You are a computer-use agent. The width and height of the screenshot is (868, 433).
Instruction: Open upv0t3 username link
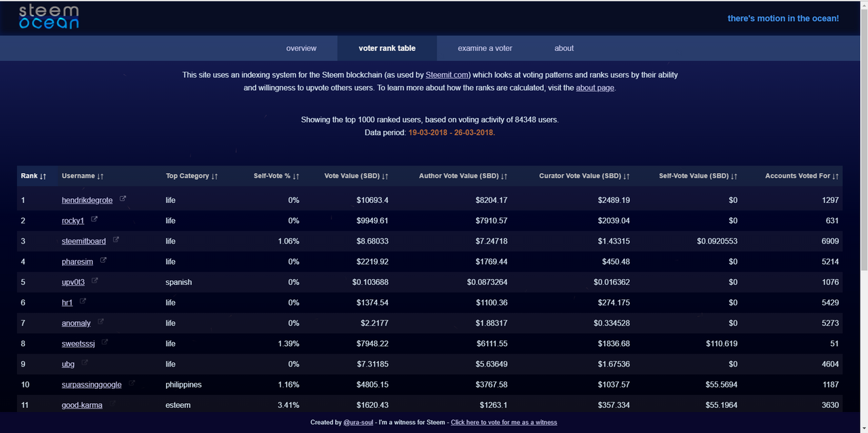pyautogui.click(x=73, y=282)
